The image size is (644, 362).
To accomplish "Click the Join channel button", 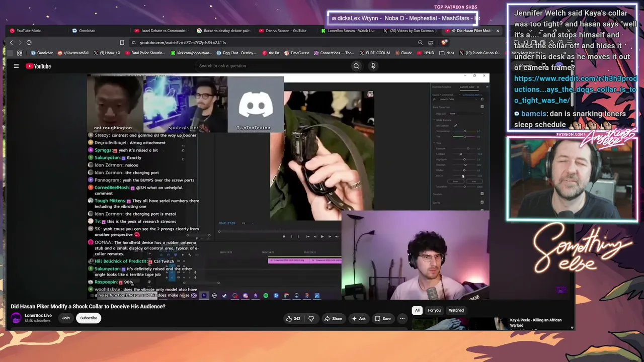I will (x=66, y=318).
